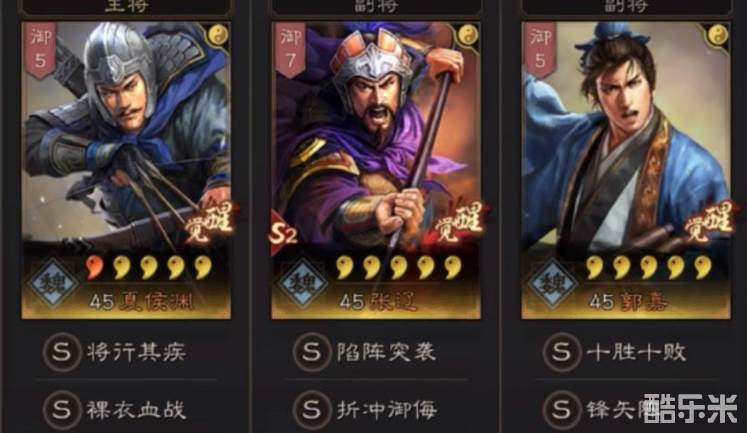The height and width of the screenshot is (433, 747).
Task: Click yin-yang icon on Guo Jia card
Action: pos(718,35)
